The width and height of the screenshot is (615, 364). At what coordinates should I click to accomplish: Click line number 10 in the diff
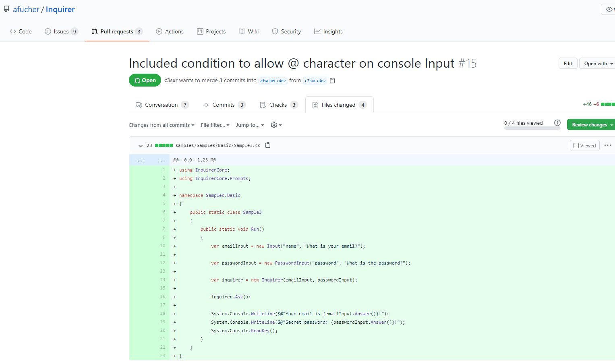pos(163,246)
